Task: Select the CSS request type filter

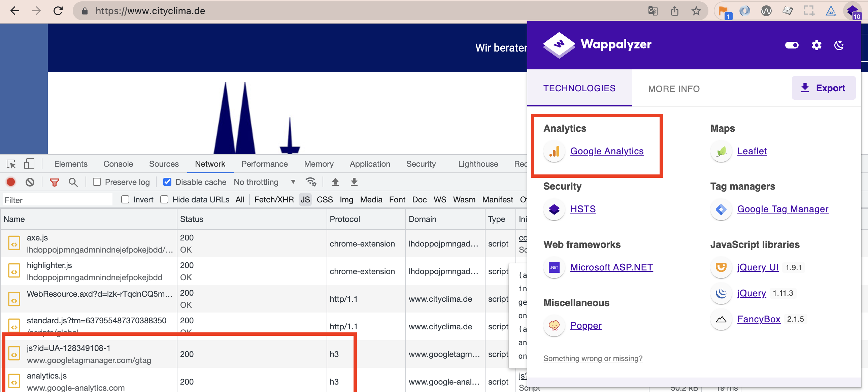Action: pos(325,200)
